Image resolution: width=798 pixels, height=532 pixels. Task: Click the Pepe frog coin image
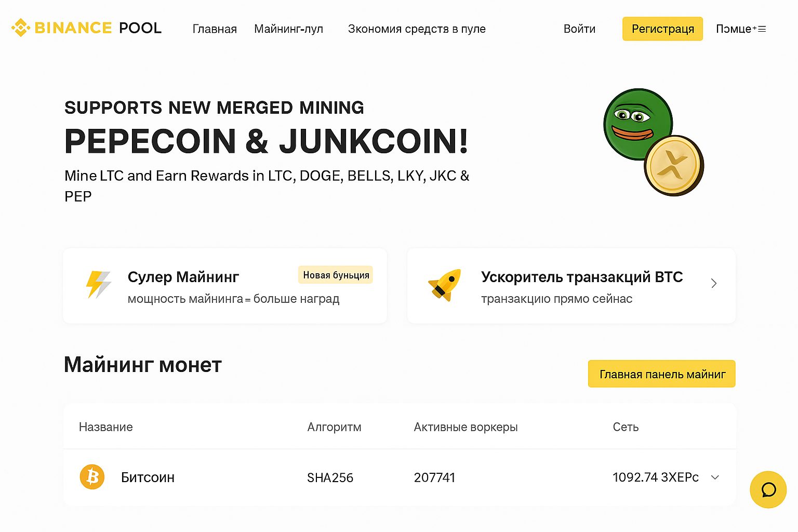(x=638, y=124)
